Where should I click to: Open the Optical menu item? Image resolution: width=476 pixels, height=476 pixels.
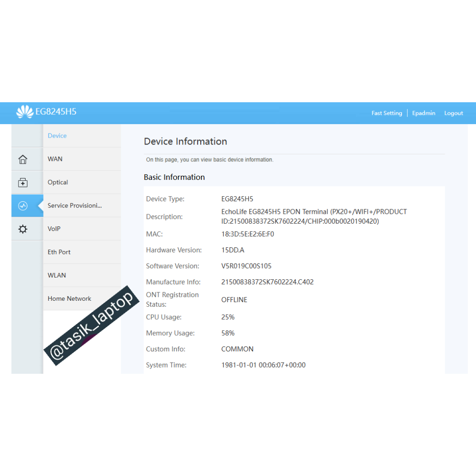pos(82,182)
